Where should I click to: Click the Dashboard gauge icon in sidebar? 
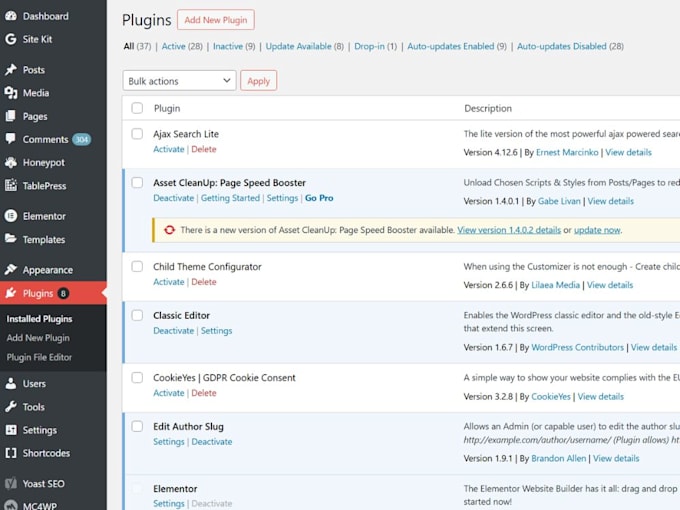tap(11, 16)
